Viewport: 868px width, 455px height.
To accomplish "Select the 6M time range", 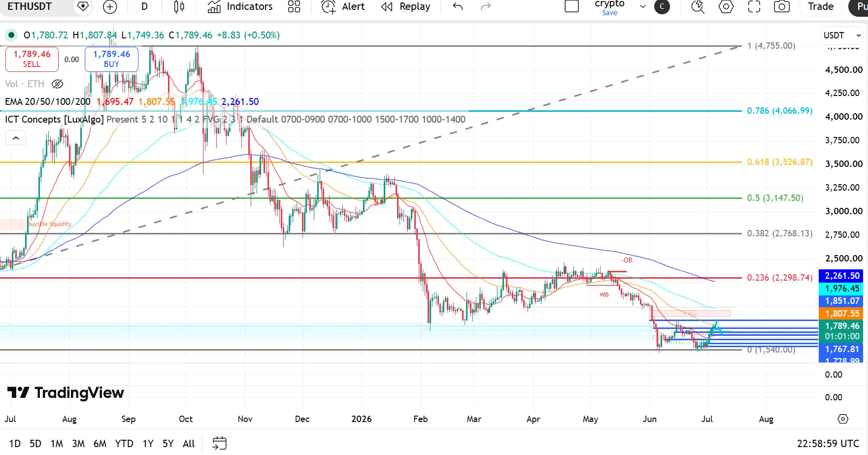I will [100, 444].
